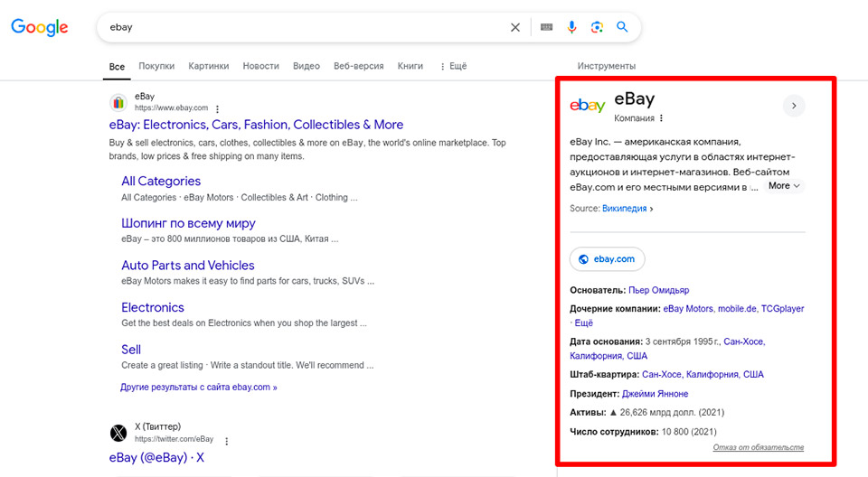Image resolution: width=868 pixels, height=477 pixels.
Task: Click the Отказ от обязательств disclaimer
Action: coord(759,447)
